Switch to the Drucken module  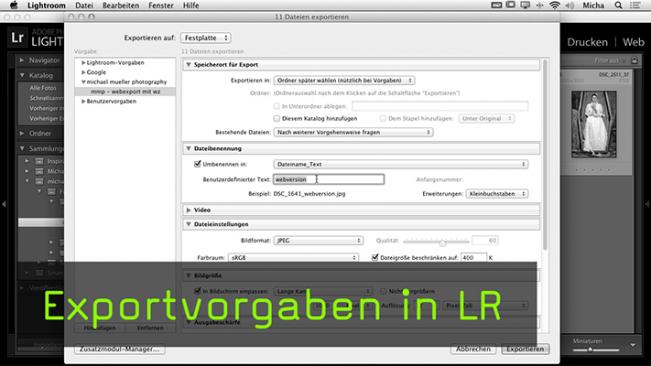click(587, 42)
